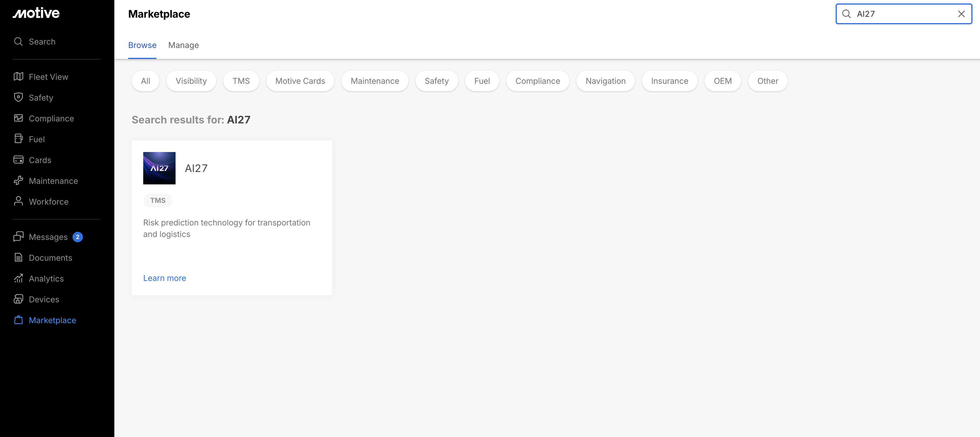Select the All category filter
This screenshot has height=437, width=980.
point(145,81)
